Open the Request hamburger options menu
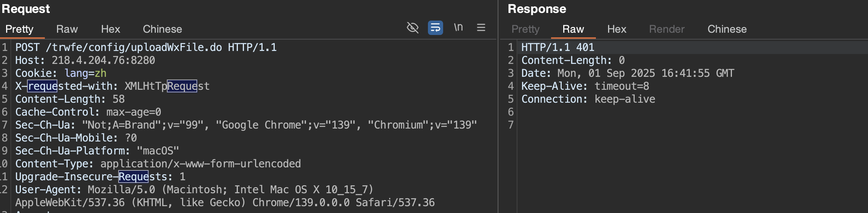This screenshot has height=213, width=868. click(481, 28)
